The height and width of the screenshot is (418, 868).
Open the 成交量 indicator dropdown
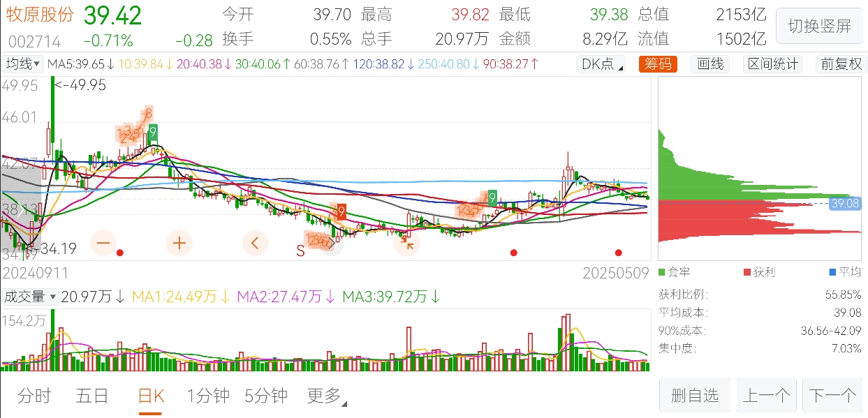(x=30, y=297)
